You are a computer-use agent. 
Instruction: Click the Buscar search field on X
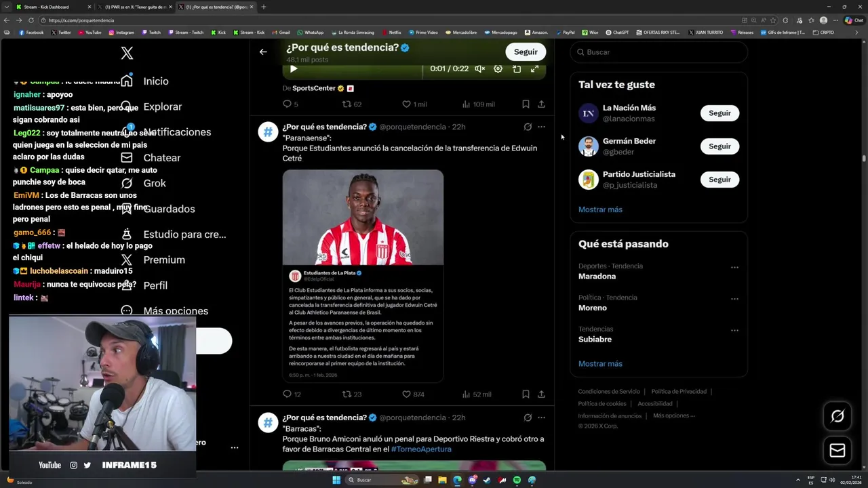pos(658,52)
